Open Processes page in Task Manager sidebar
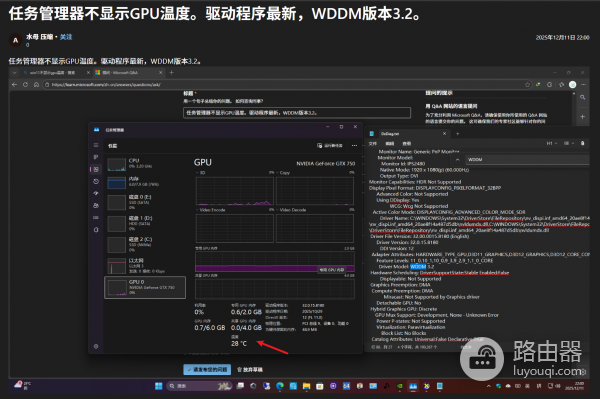This screenshot has height=399, width=600. click(96, 157)
